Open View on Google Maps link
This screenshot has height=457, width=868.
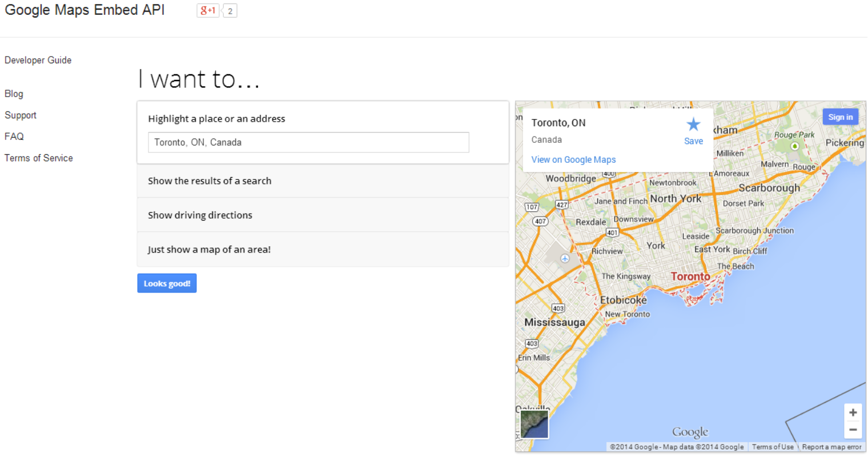573,160
